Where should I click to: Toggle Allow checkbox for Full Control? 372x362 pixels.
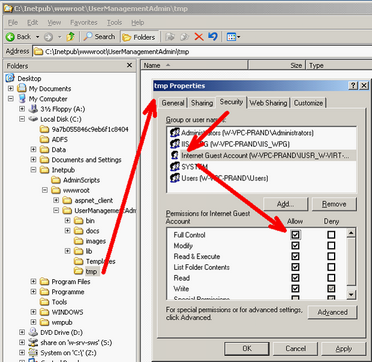coord(295,235)
